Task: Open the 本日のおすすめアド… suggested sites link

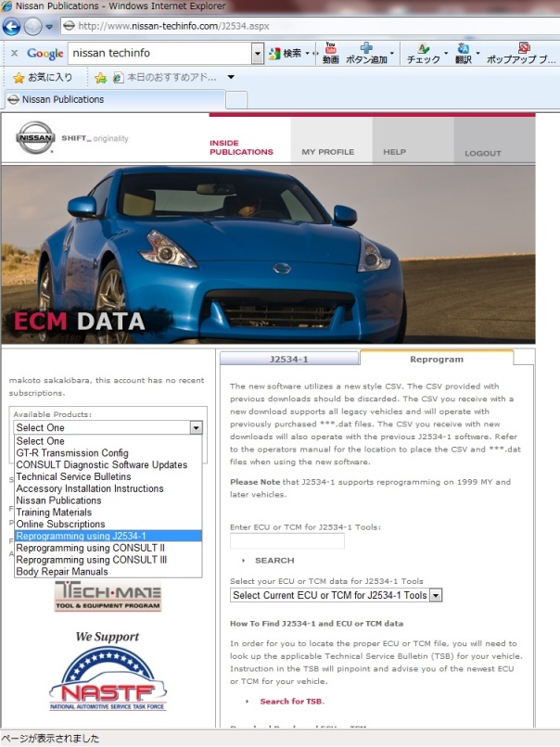Action: point(165,77)
